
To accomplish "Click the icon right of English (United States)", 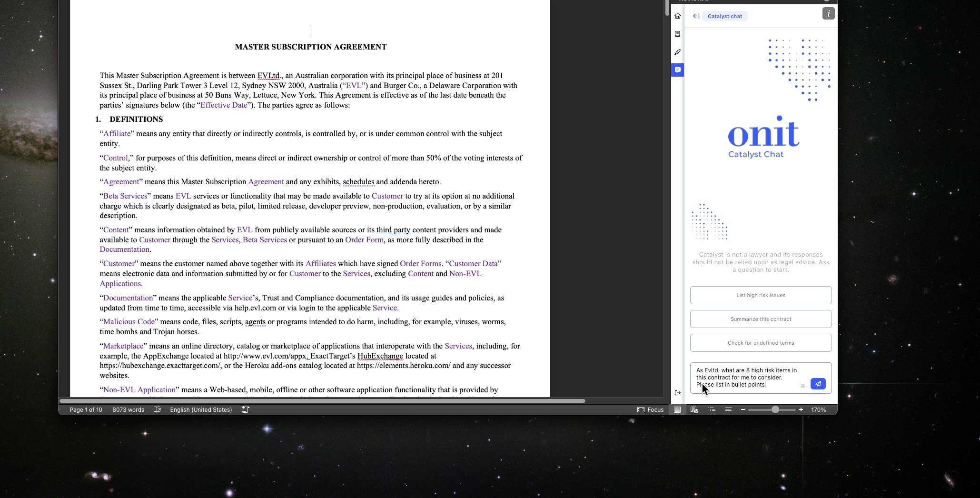I will click(x=246, y=410).
